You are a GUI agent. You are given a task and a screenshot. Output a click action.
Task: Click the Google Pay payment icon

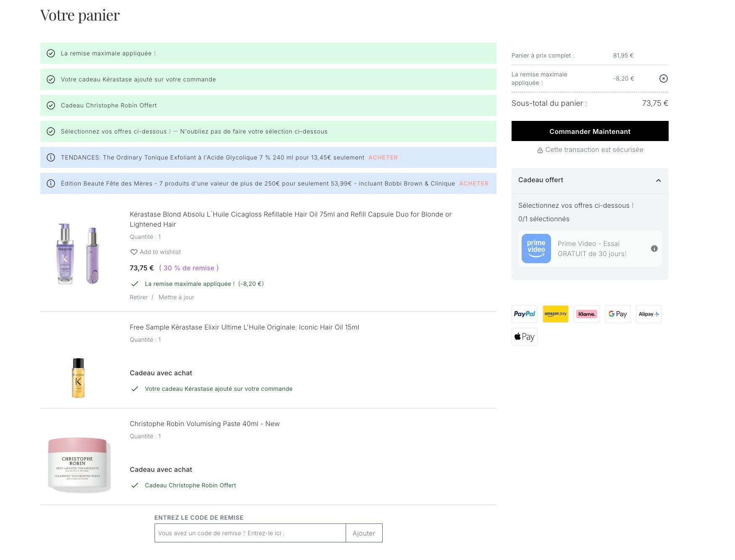tap(617, 314)
